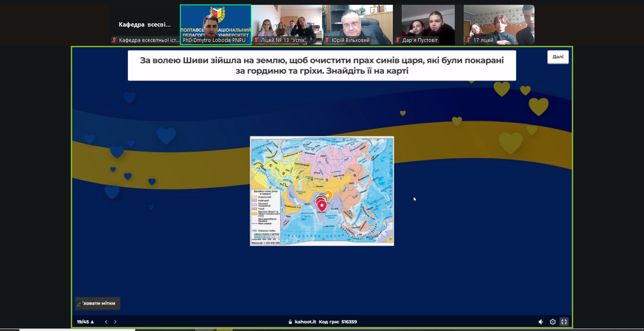Viewport: 644px width, 331px height.
Task: Click the orange marker pin on map
Action: pyautogui.click(x=328, y=195)
